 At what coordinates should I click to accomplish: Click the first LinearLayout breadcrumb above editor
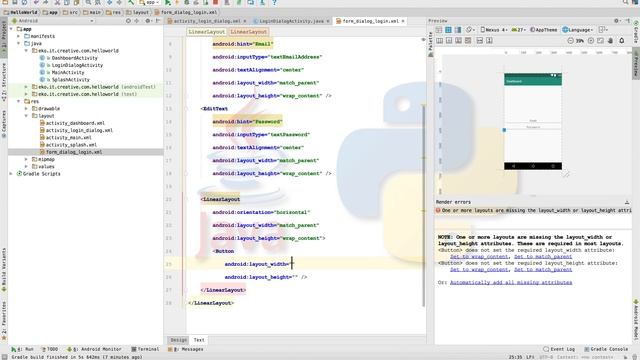coord(207,32)
